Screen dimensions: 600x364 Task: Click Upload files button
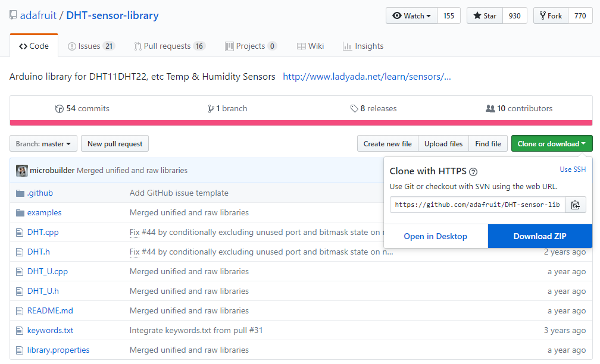(x=443, y=144)
